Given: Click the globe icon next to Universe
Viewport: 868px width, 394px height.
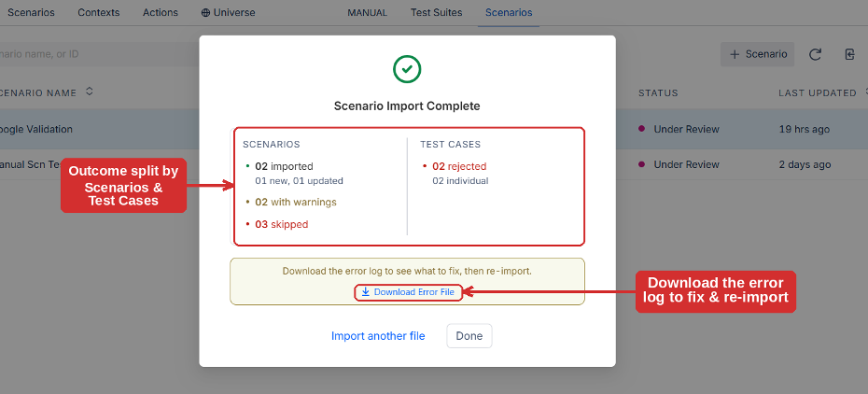Looking at the screenshot, I should coord(205,12).
